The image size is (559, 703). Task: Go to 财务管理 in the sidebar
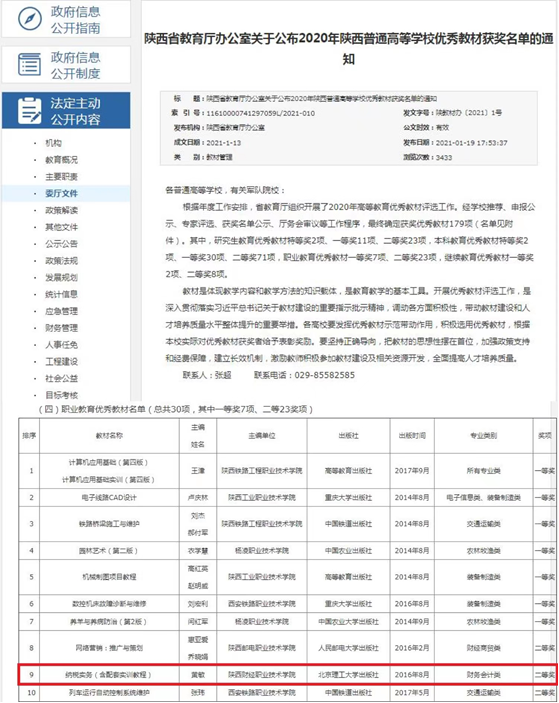[61, 328]
